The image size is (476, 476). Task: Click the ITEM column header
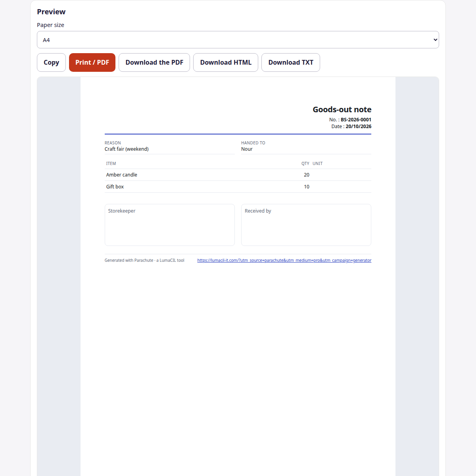click(x=111, y=163)
